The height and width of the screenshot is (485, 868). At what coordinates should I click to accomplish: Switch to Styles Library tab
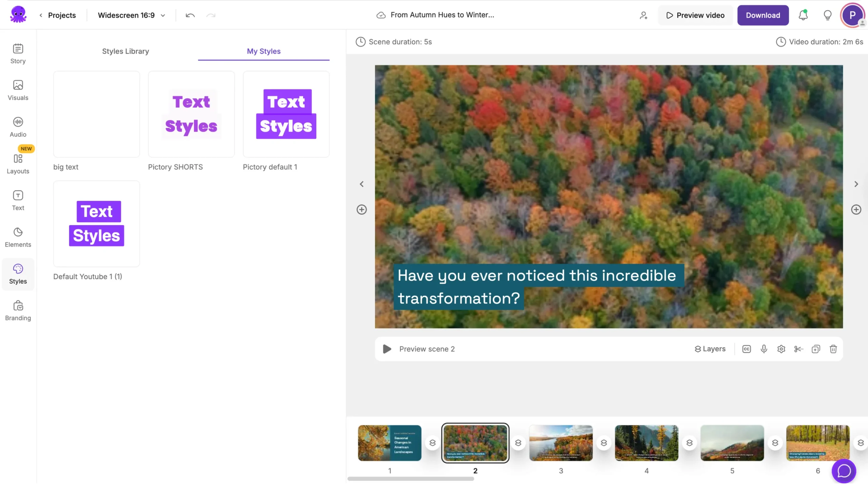[125, 51]
